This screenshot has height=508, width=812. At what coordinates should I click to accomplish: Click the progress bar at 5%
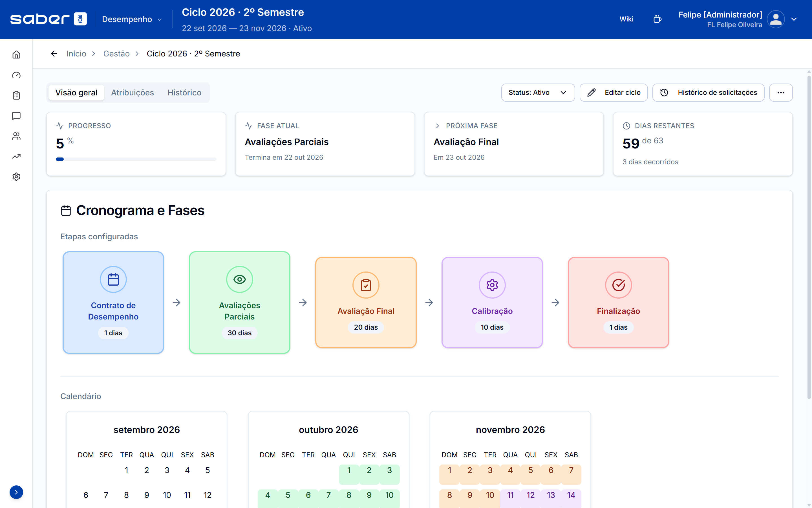[x=136, y=159]
